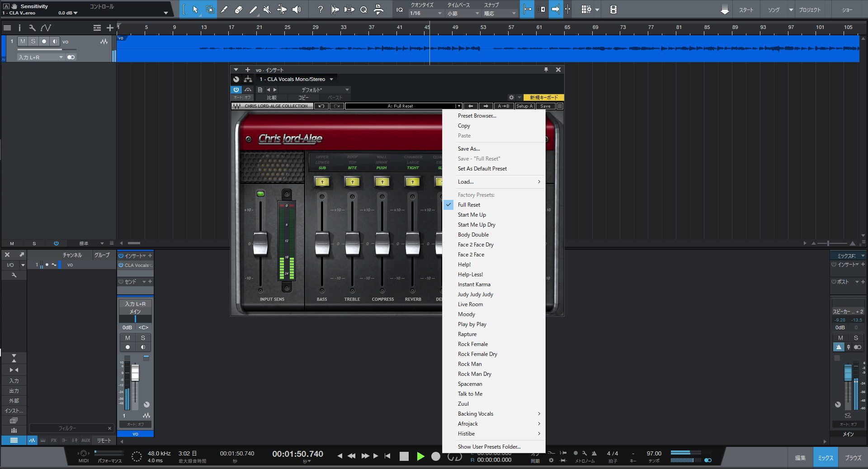This screenshot has width=868, height=469.
Task: Open the IQ quantize options
Action: tap(400, 9)
